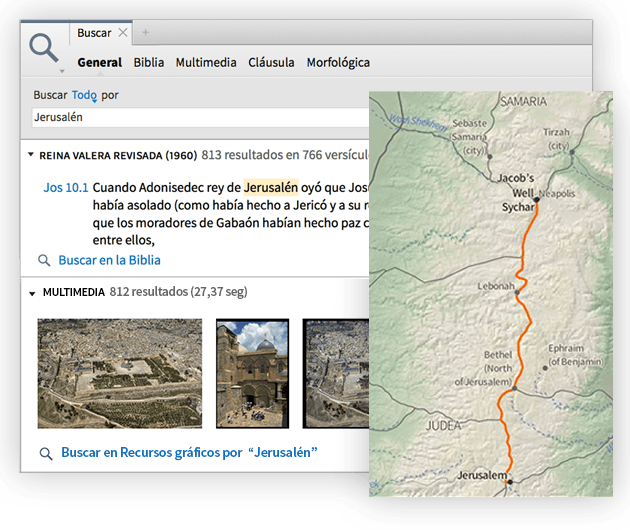This screenshot has width=630, height=530.
Task: Open the Jos 10.1 verse reference
Action: pos(65,188)
